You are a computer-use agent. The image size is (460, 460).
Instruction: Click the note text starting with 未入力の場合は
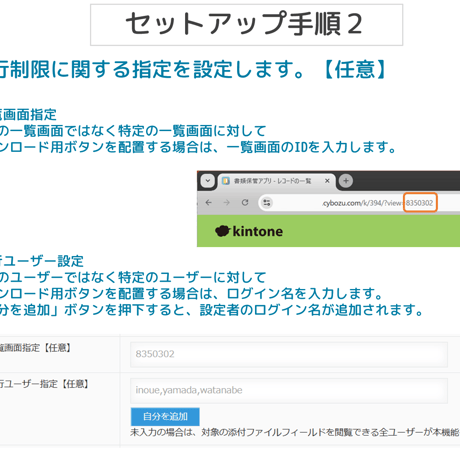(295, 432)
